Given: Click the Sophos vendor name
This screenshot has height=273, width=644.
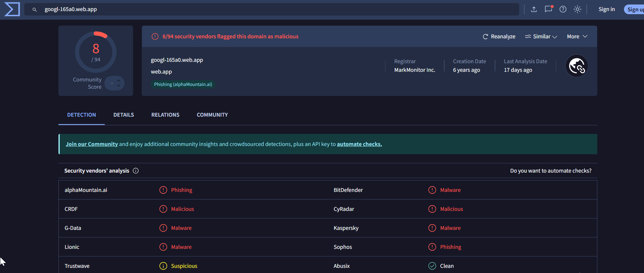Looking at the screenshot, I should click(343, 247).
